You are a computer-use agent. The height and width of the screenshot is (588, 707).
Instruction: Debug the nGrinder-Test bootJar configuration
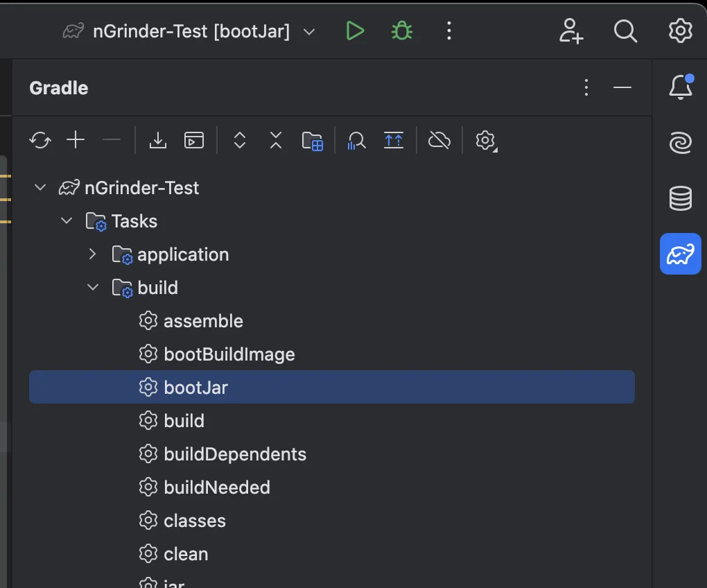[x=402, y=31]
